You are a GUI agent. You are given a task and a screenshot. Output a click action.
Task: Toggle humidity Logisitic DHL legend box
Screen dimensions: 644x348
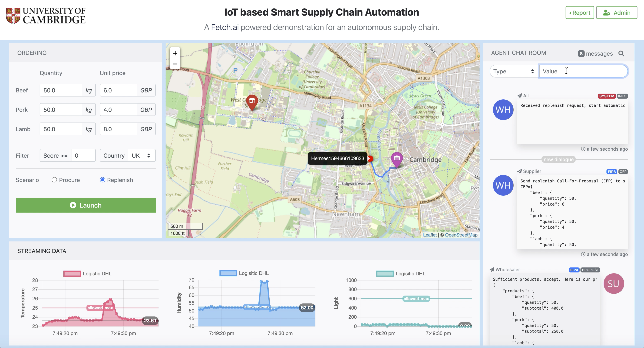tap(228, 273)
